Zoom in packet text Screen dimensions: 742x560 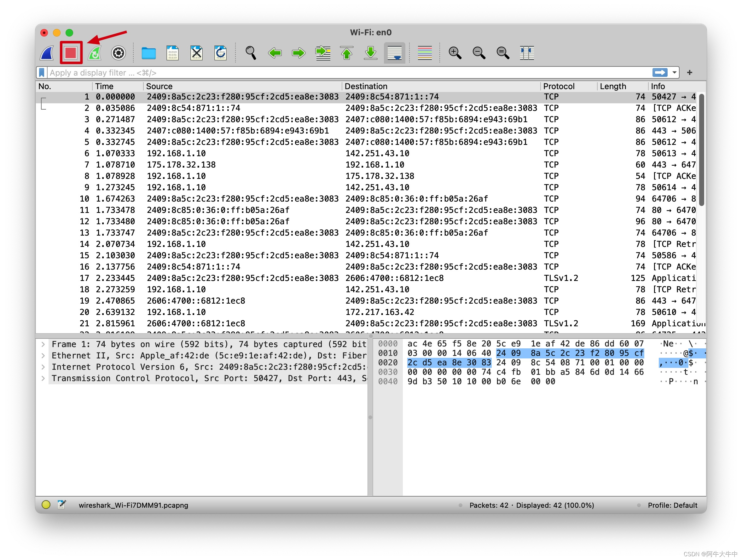(x=455, y=53)
